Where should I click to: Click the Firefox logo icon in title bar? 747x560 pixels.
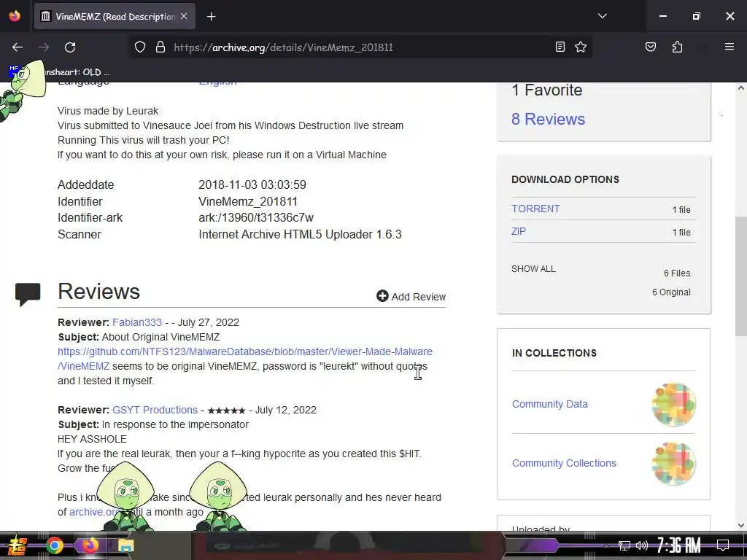coord(15,16)
